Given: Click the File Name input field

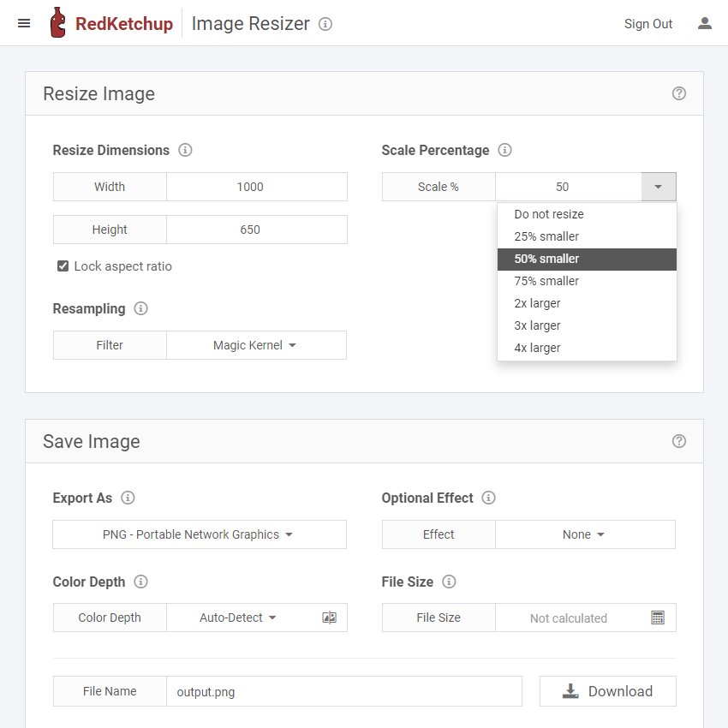Looking at the screenshot, I should pos(343,690).
